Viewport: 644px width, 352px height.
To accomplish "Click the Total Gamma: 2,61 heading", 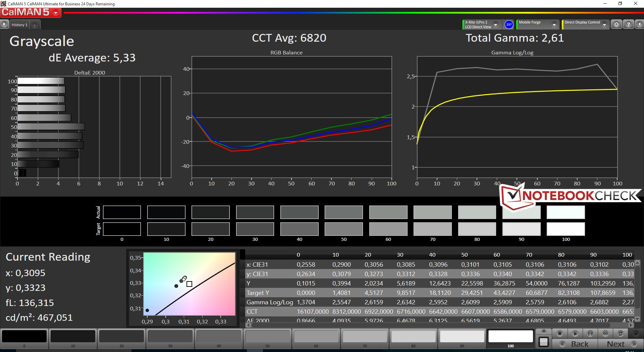I will [515, 38].
